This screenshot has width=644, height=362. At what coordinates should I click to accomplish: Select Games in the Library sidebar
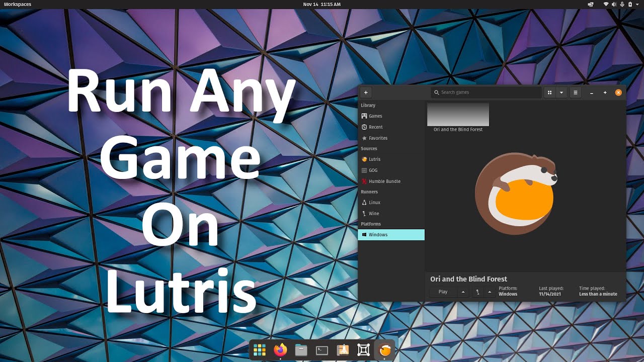(x=375, y=116)
